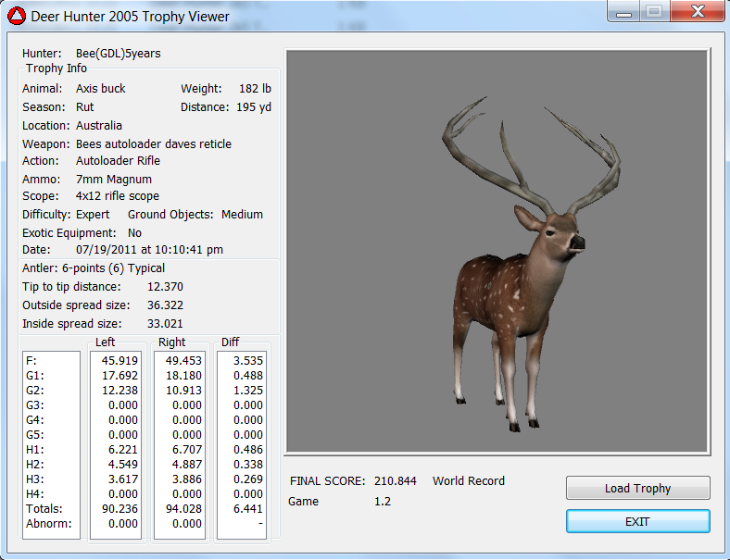
Task: Click the tip to tip distance value
Action: pyautogui.click(x=165, y=287)
